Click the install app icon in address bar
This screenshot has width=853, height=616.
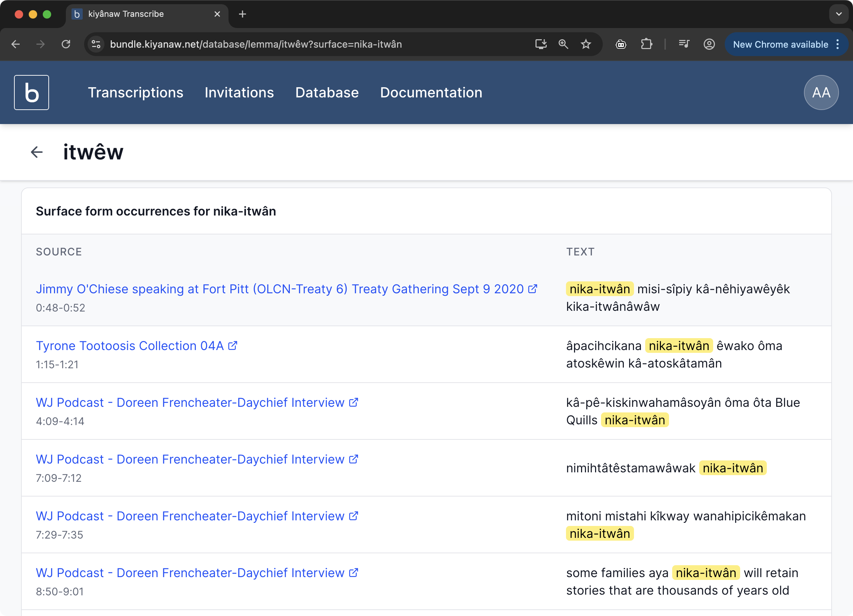[540, 45]
